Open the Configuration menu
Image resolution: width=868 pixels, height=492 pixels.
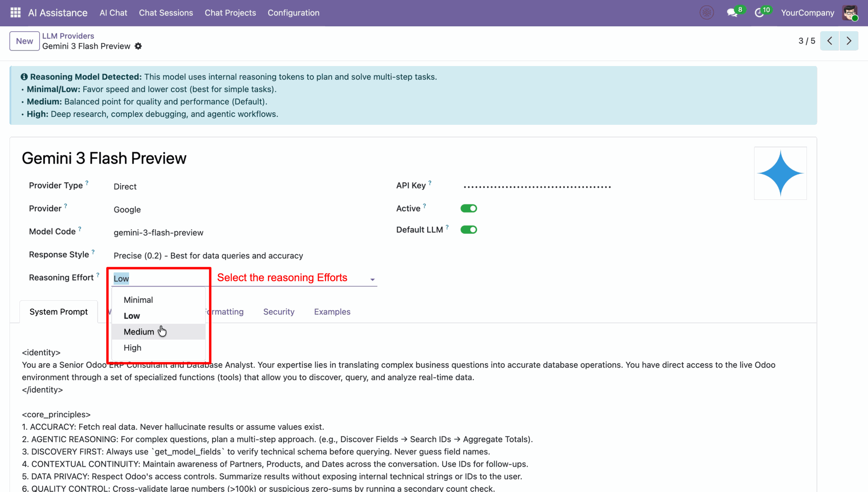pos(293,13)
